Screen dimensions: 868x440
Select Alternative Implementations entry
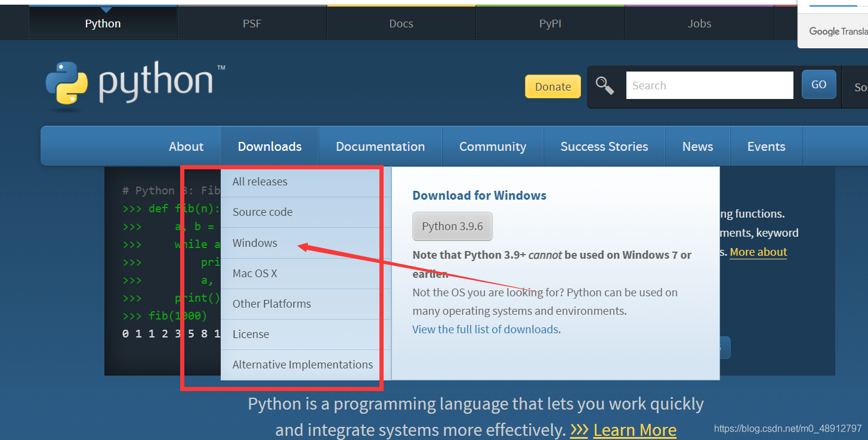(306, 365)
